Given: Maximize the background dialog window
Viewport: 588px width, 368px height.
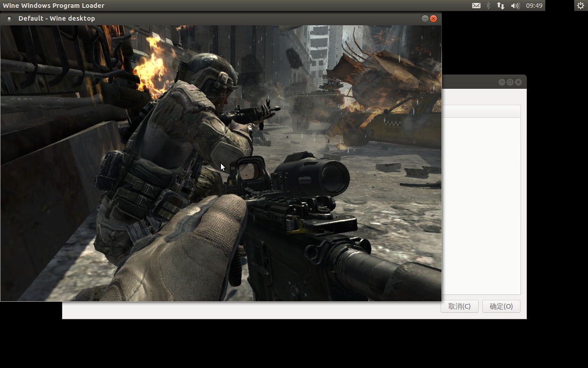Looking at the screenshot, I should coord(510,82).
